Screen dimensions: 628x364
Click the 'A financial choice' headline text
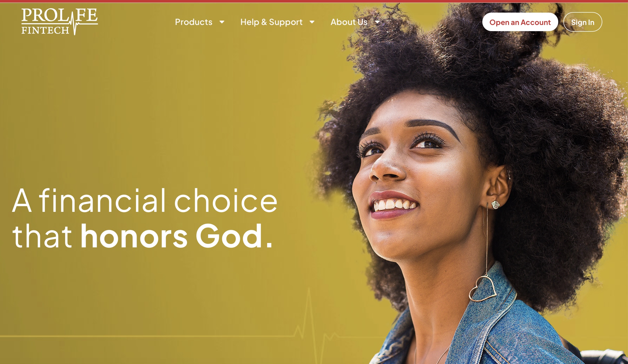[x=145, y=201]
